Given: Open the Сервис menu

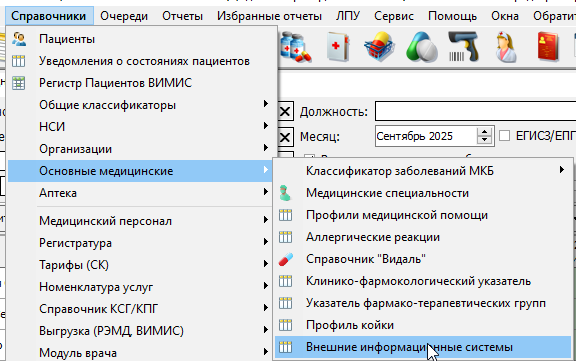Looking at the screenshot, I should 394,16.
